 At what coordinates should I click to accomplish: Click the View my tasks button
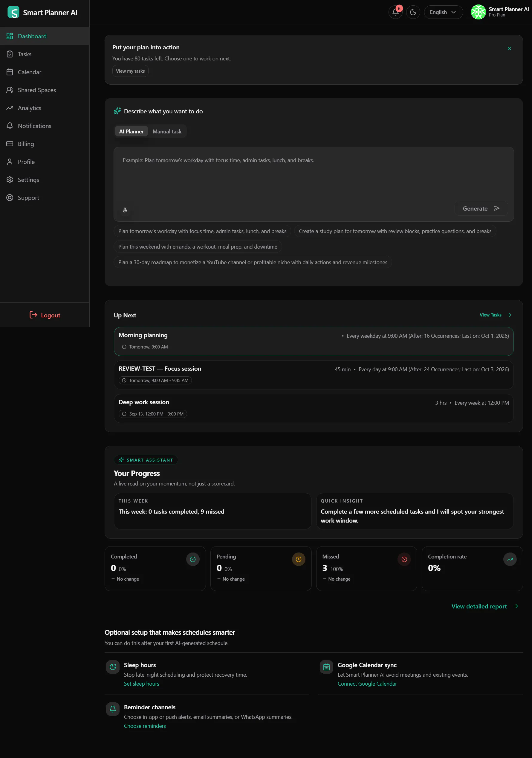coord(130,71)
